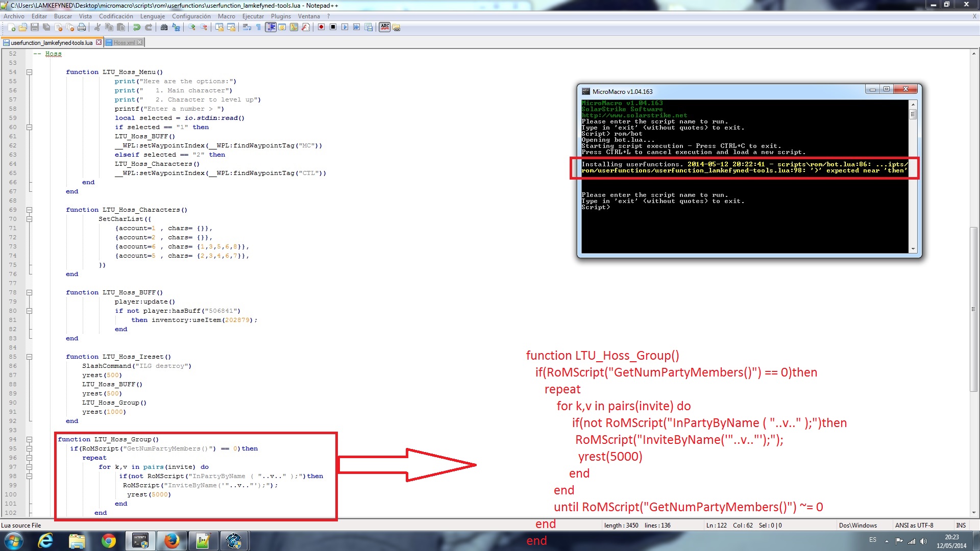This screenshot has height=551, width=980.
Task: Click INS insert mode indicator
Action: coord(961,525)
